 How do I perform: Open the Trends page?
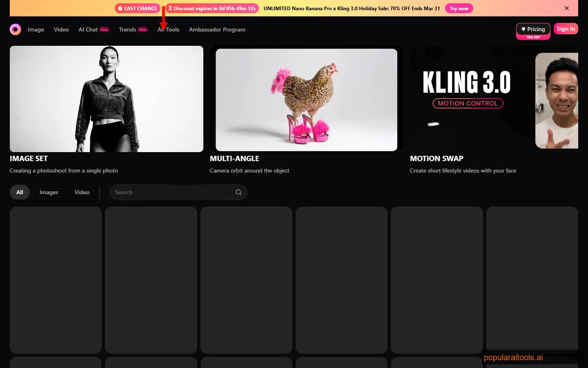(x=127, y=29)
